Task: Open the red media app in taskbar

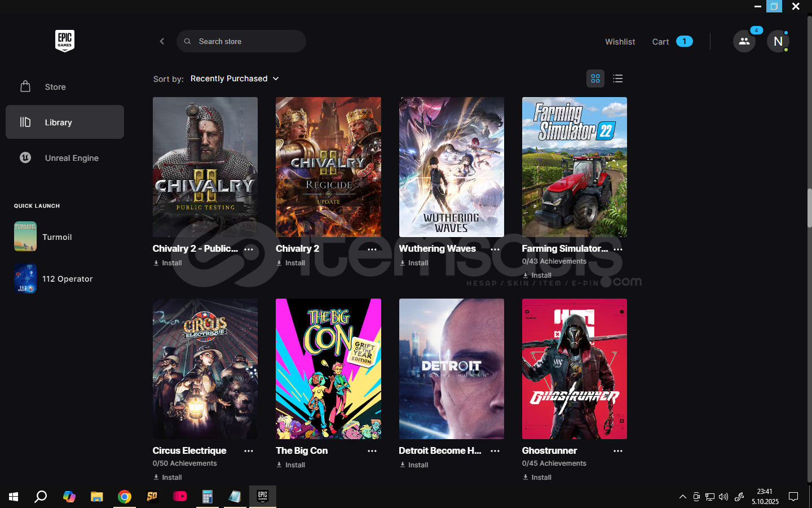Action: pos(180,497)
